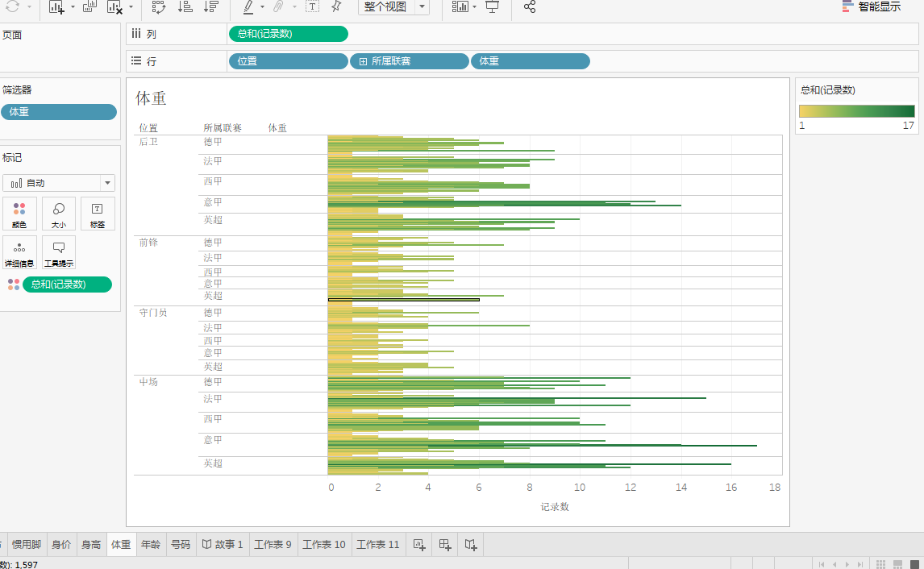924x569 pixels.
Task: Click the 总和(记录数) legend title
Action: point(828,90)
